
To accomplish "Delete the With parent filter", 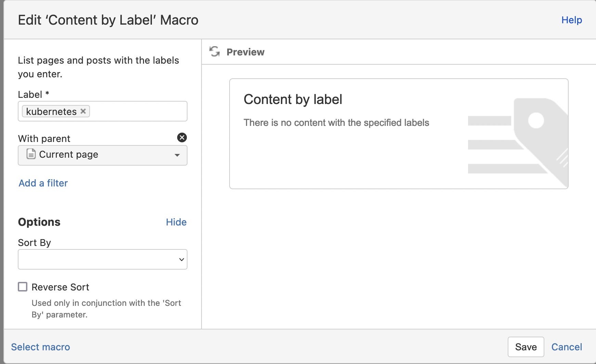I will [x=182, y=138].
